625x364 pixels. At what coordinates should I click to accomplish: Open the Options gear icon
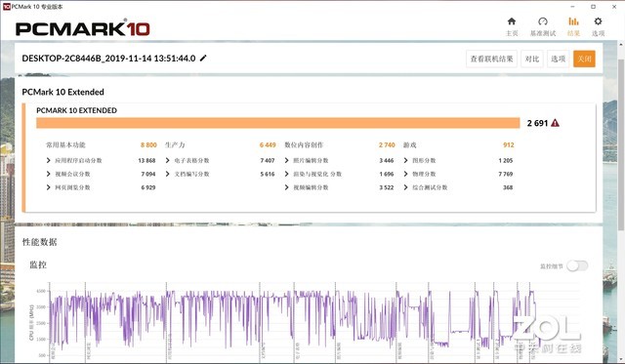pos(598,21)
